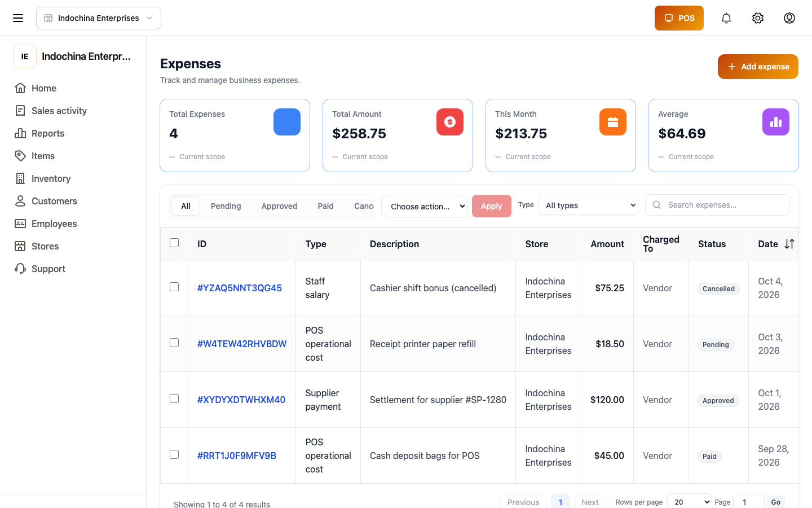The width and height of the screenshot is (812, 508).
Task: Launch the POS button
Action: [679, 18]
